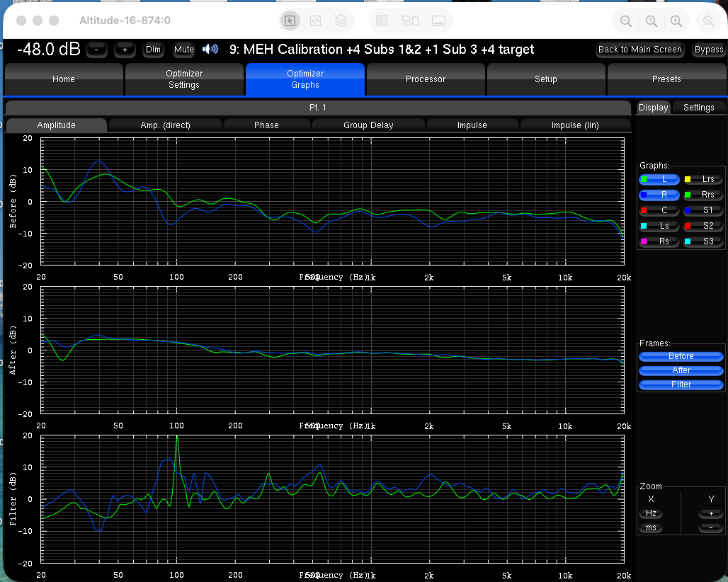Click the layers stack toolbar icon
The image size is (728, 582).
click(x=341, y=21)
